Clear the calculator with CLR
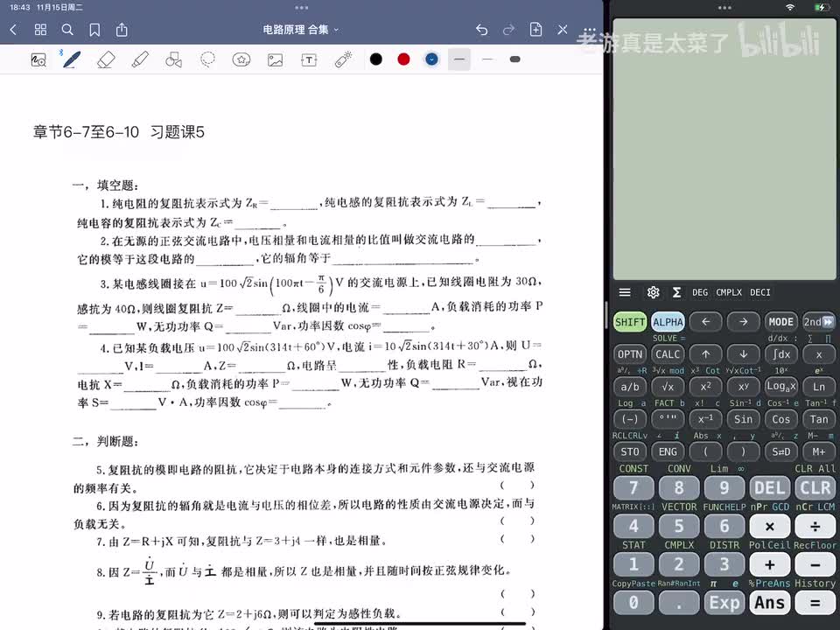The height and width of the screenshot is (630, 840). point(815,488)
